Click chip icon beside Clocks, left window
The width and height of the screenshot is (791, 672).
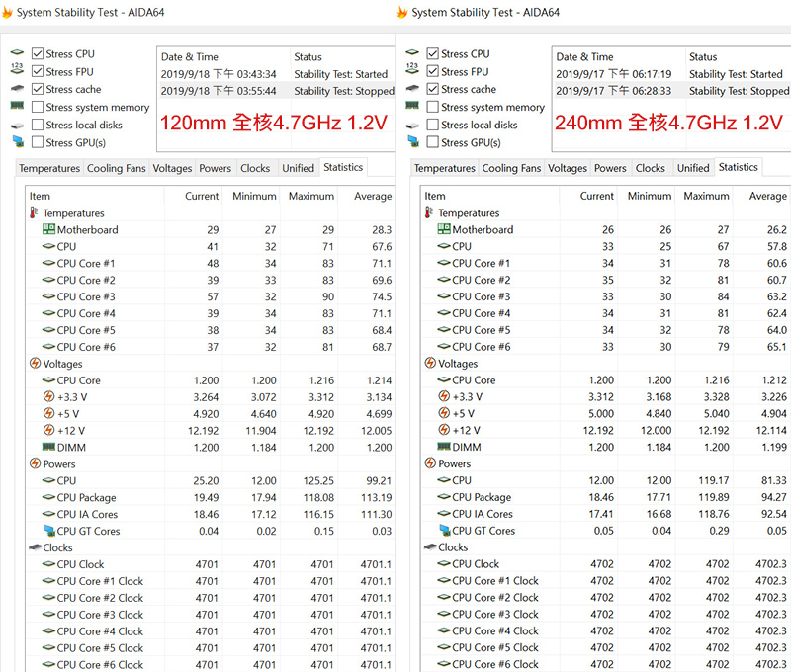36,546
